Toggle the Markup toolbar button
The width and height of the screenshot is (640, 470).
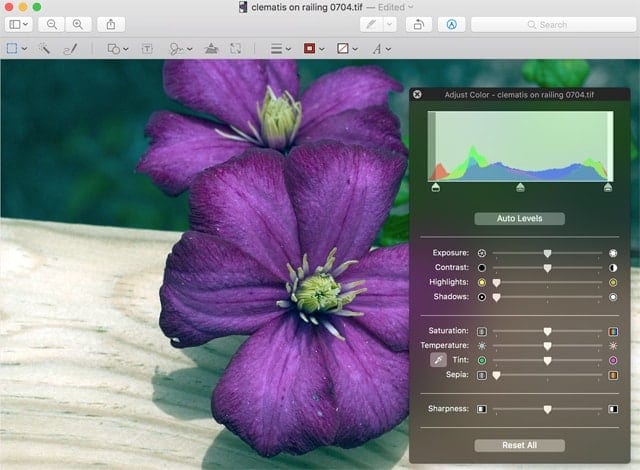(x=451, y=23)
